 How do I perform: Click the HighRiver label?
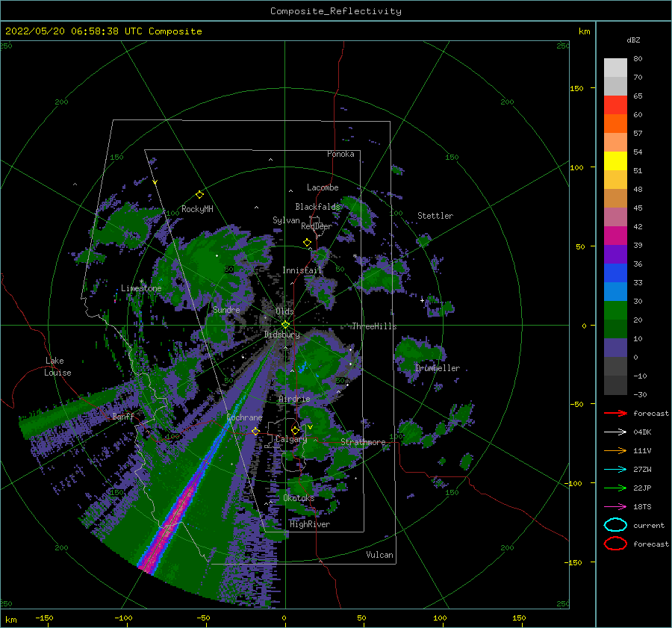310,524
